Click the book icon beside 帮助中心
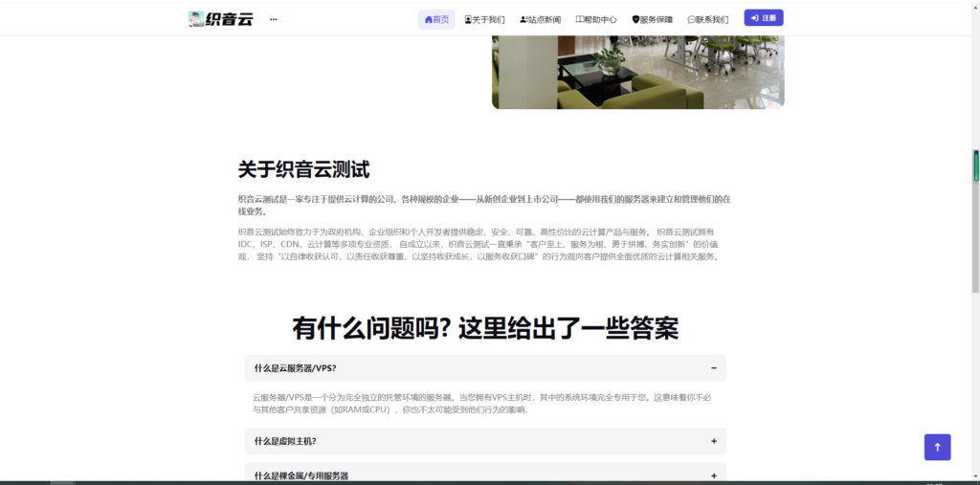The width and height of the screenshot is (980, 485). 579,19
